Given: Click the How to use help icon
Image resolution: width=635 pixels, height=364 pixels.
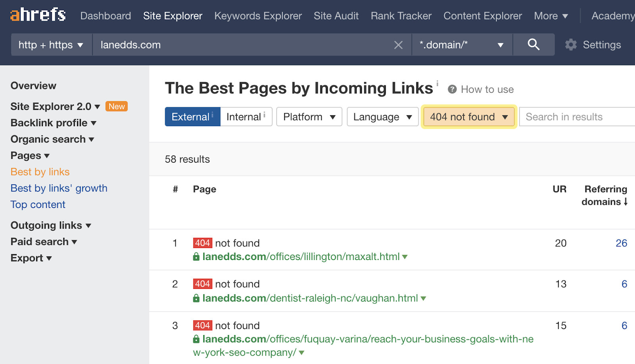Looking at the screenshot, I should [452, 89].
